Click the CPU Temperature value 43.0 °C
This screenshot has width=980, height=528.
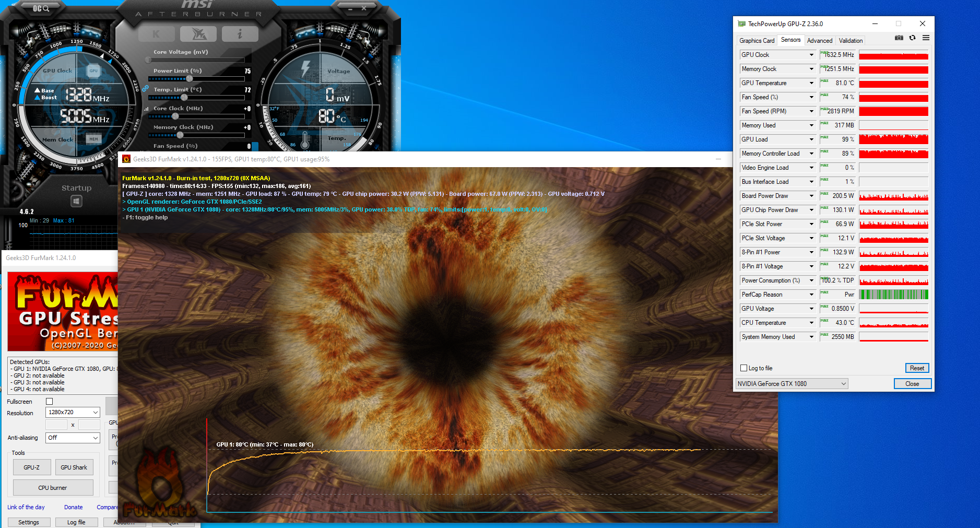coord(837,323)
